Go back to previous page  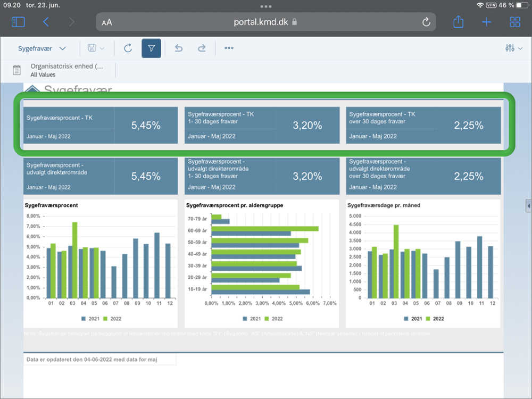tap(46, 22)
